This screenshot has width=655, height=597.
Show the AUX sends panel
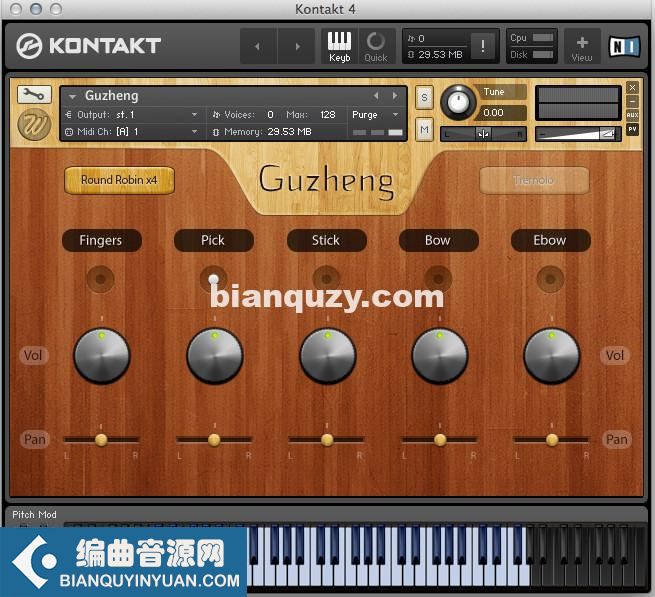632,115
